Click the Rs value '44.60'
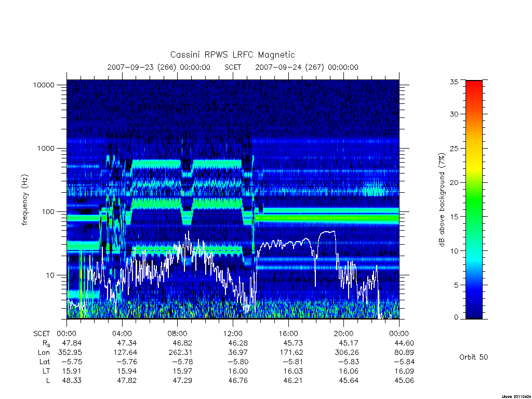The width and height of the screenshot is (532, 399). 404,343
